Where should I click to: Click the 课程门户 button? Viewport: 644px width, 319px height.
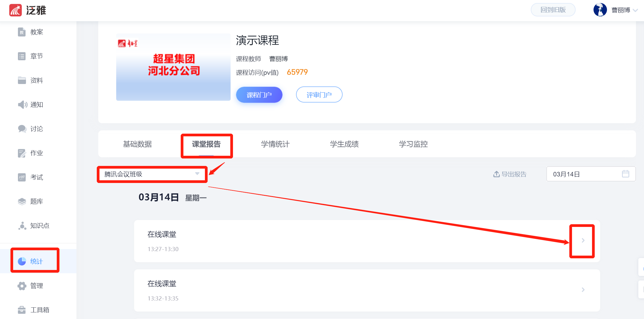259,95
